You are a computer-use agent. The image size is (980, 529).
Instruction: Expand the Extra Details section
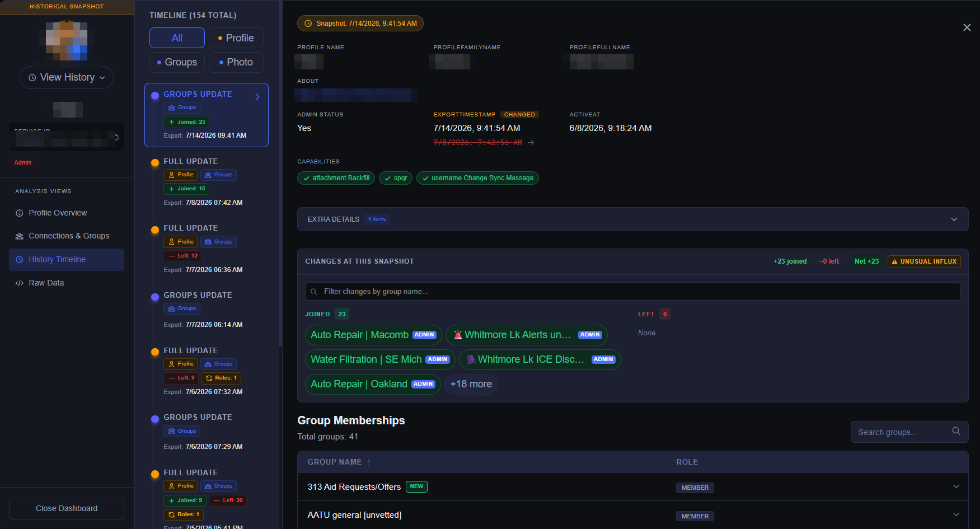pyautogui.click(x=632, y=219)
